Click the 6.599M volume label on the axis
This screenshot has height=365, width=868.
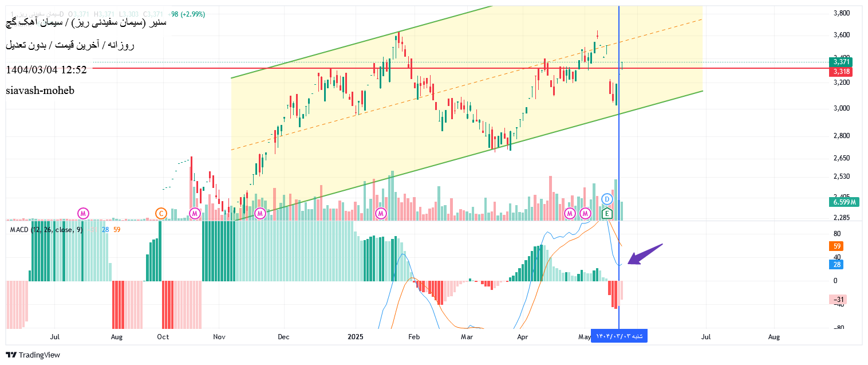pyautogui.click(x=845, y=202)
